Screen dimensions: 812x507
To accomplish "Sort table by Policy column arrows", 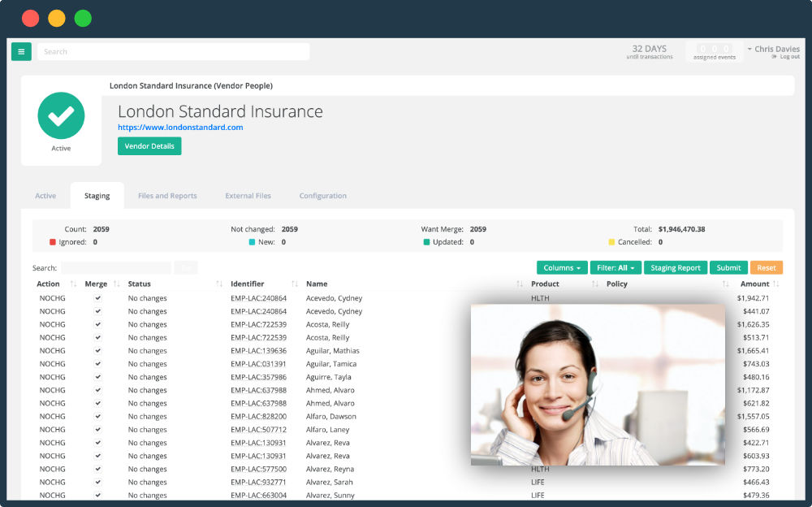I will [x=725, y=284].
